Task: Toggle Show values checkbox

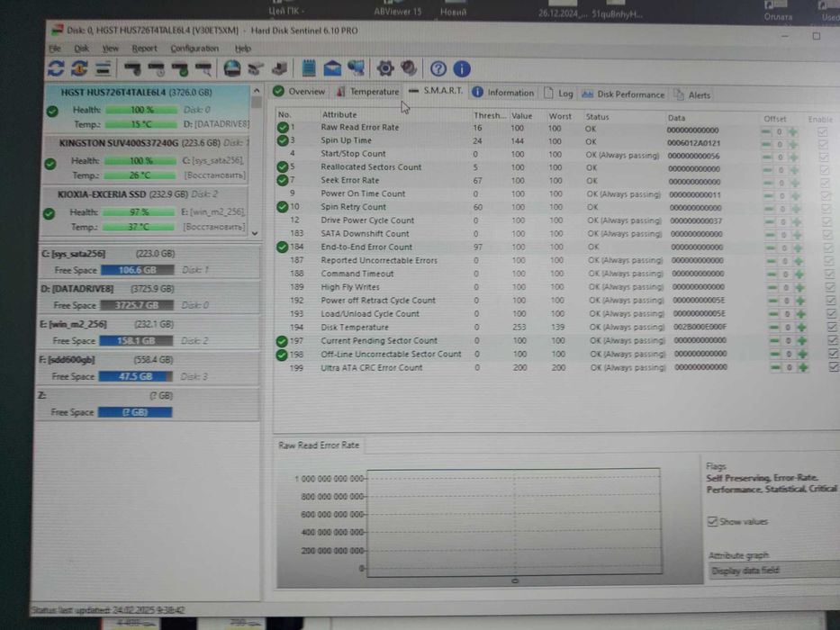Action: (x=712, y=521)
